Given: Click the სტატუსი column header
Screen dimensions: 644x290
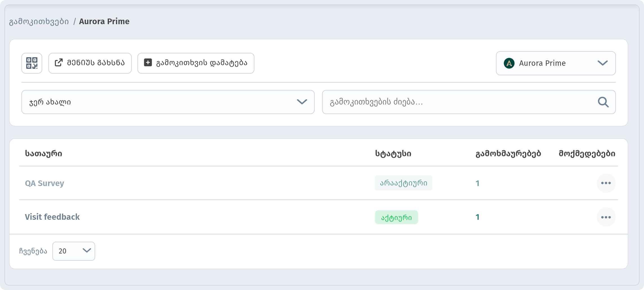Looking at the screenshot, I should pyautogui.click(x=393, y=153).
